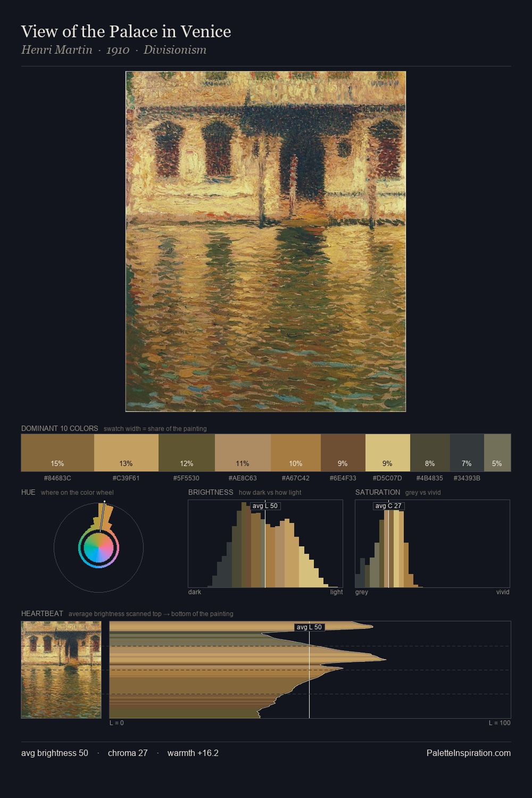Click the warmth +16.2 footer stat
The width and height of the screenshot is (532, 798).
[x=193, y=753]
